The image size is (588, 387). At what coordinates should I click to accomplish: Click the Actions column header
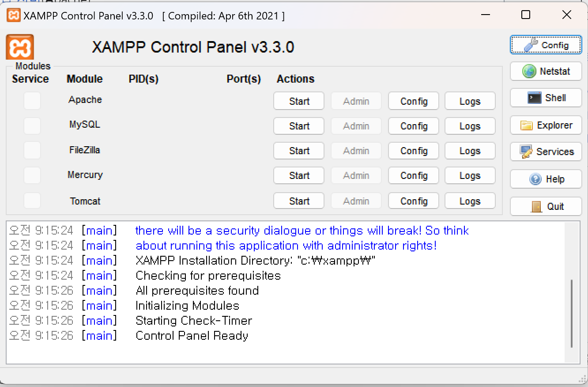pyautogui.click(x=295, y=79)
